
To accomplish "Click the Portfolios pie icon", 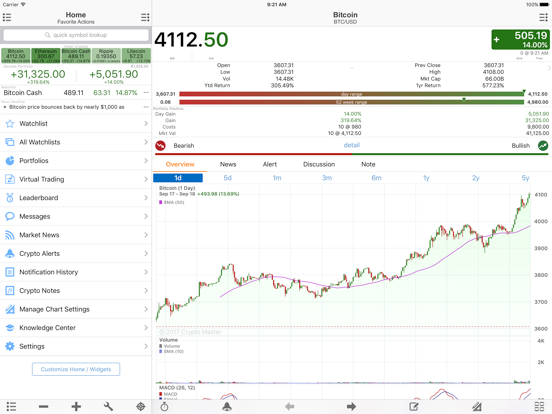I will tap(10, 161).
